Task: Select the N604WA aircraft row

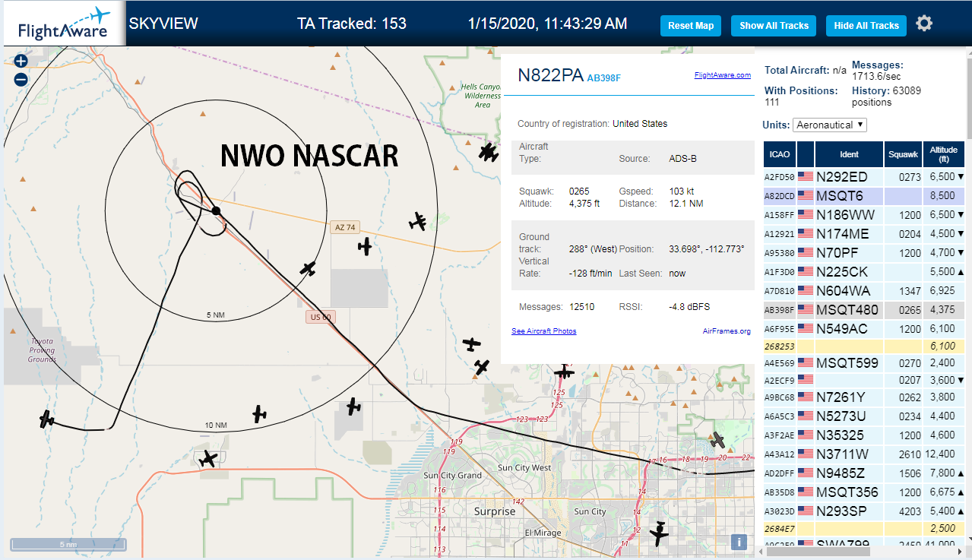Action: pyautogui.click(x=864, y=291)
